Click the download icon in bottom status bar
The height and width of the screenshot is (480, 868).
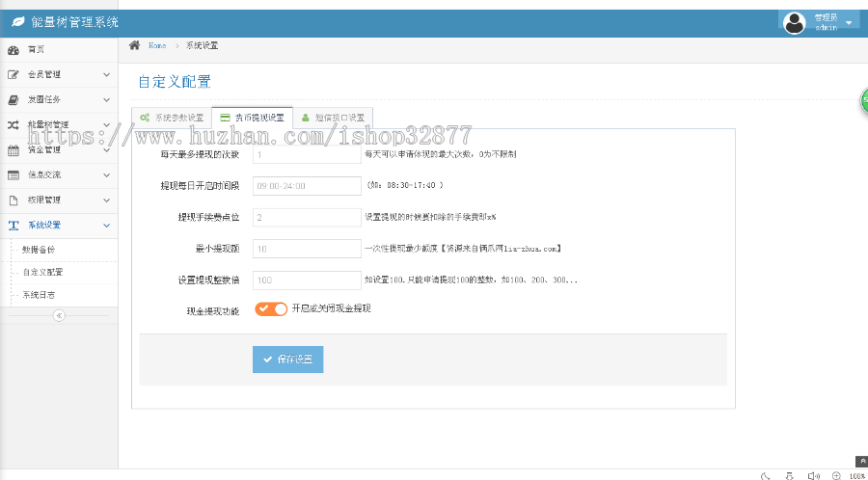point(790,475)
